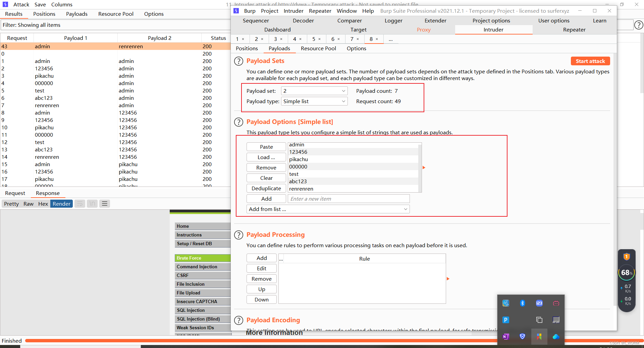Expand payload list side arrow marker
This screenshot has height=348, width=644.
(424, 167)
